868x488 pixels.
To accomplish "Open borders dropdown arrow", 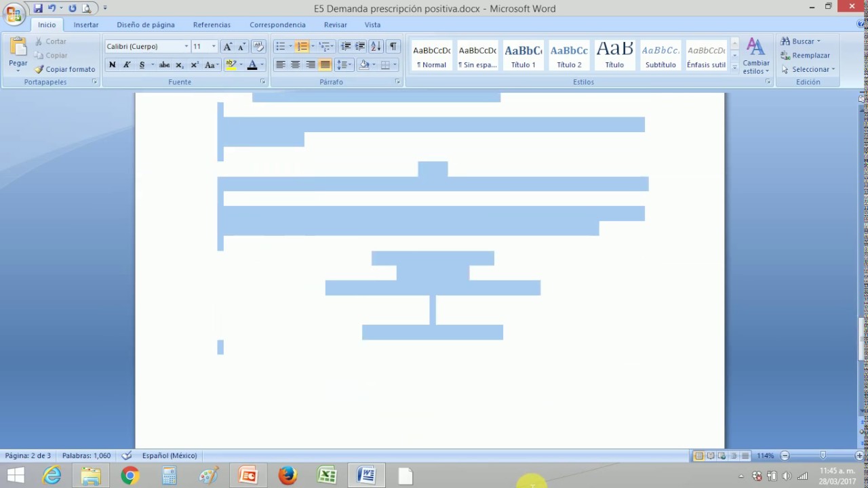I will [x=395, y=65].
